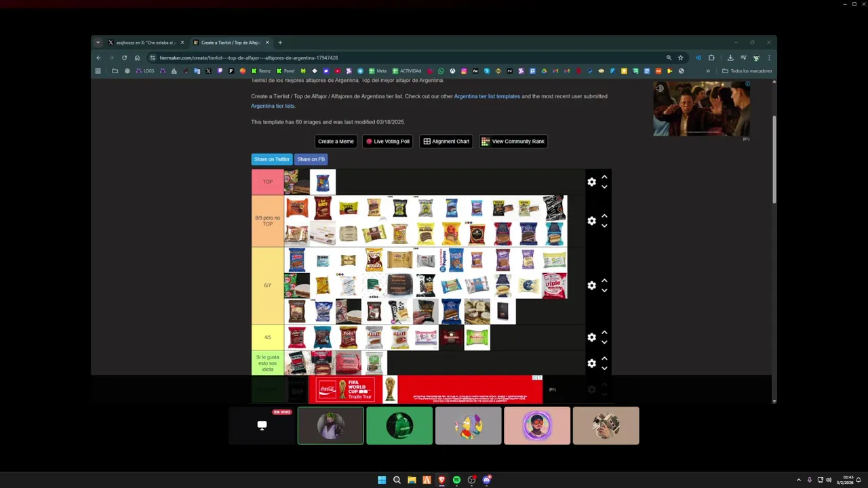Image resolution: width=868 pixels, height=488 pixels.
Task: Open the browser three-dot menu
Action: tap(768, 58)
